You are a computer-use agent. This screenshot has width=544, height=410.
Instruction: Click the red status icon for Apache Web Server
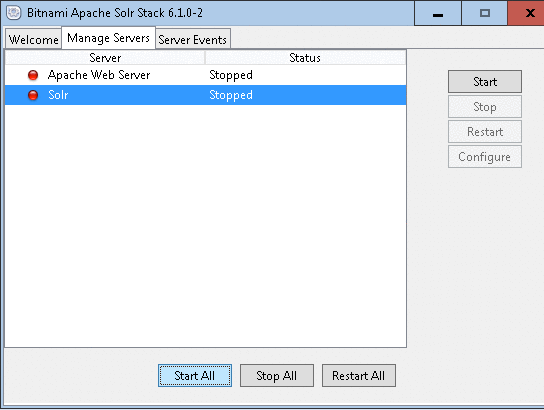tap(33, 75)
